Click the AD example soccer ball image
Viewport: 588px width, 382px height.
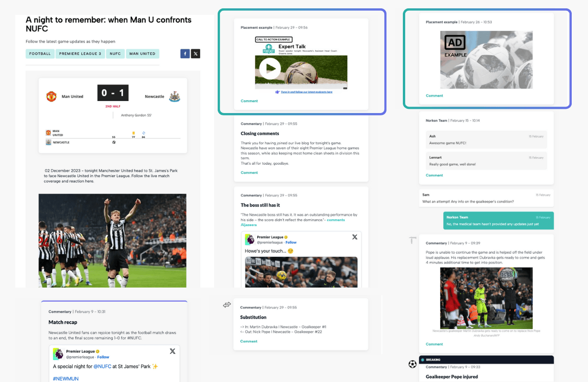(x=486, y=60)
